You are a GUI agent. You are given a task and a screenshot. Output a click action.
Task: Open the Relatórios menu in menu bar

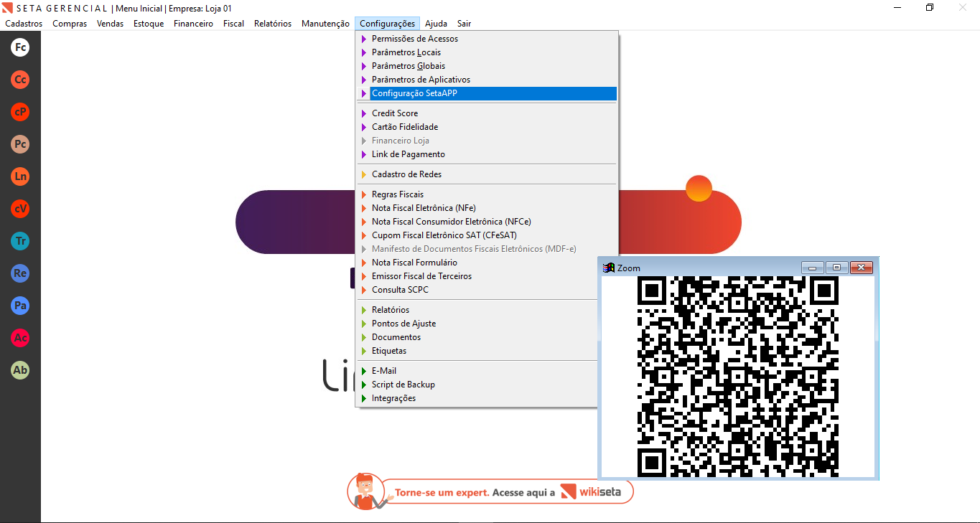pyautogui.click(x=273, y=24)
